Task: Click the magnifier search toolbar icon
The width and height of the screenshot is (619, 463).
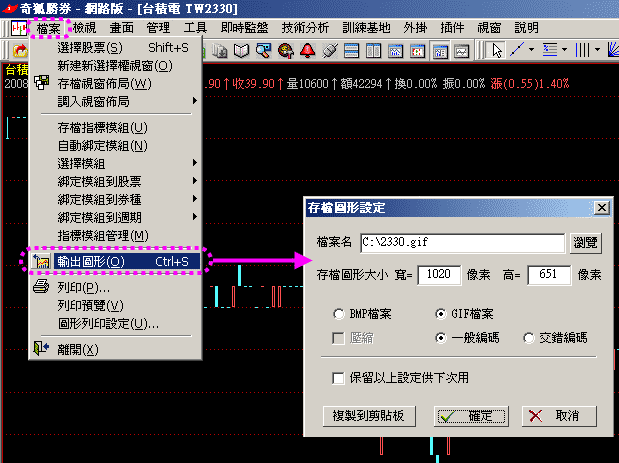Action: tap(263, 49)
